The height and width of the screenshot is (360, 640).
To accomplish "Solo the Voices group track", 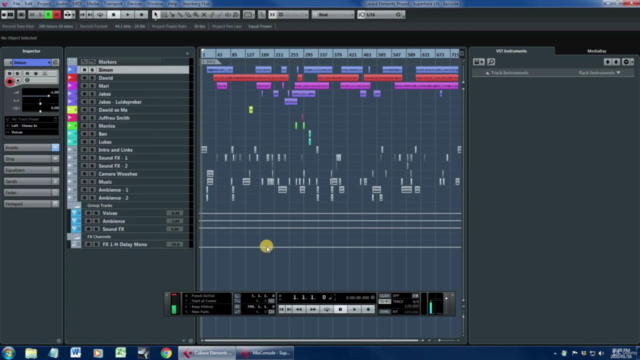I will pos(96,213).
